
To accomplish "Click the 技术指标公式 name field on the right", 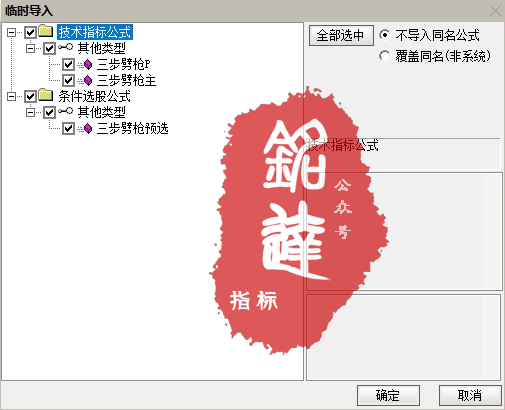I will (x=403, y=154).
